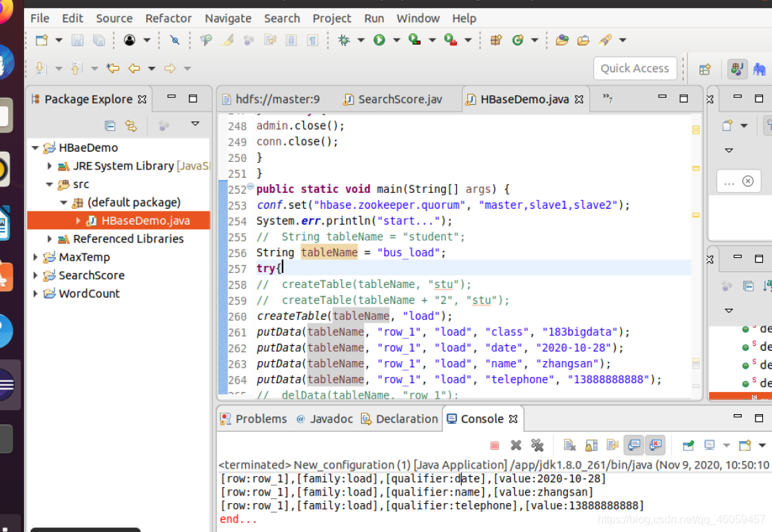The width and height of the screenshot is (772, 532).
Task: Click the Search flashlight toolbar icon
Action: 605,40
